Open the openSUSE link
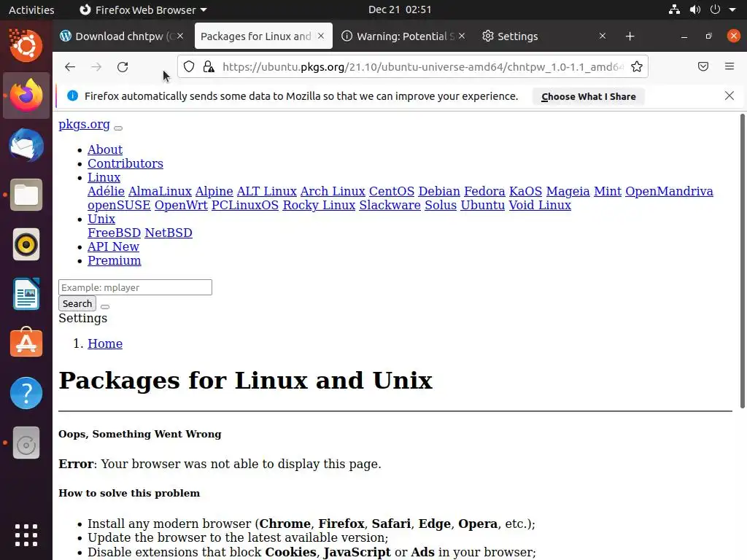 point(119,205)
